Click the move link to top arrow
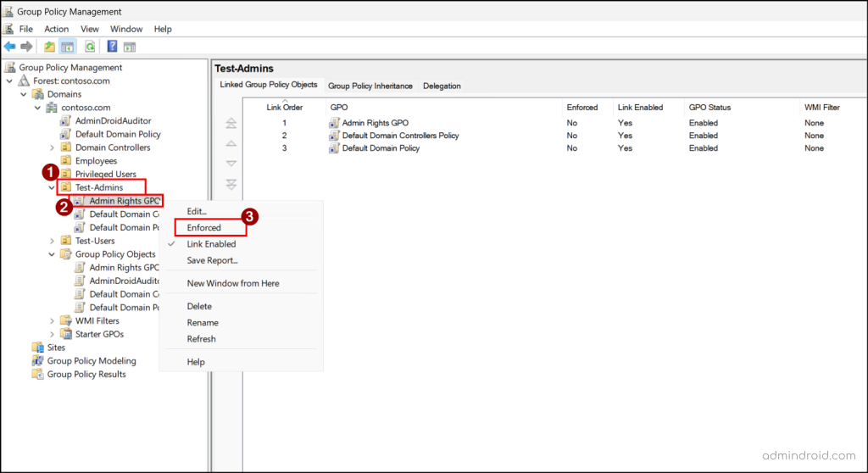 [231, 123]
